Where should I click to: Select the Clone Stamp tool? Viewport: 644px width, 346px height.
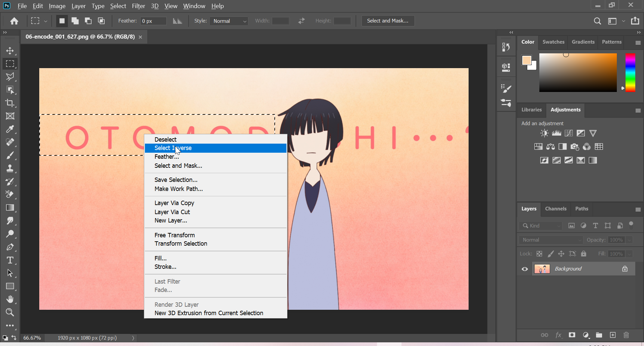tap(10, 168)
